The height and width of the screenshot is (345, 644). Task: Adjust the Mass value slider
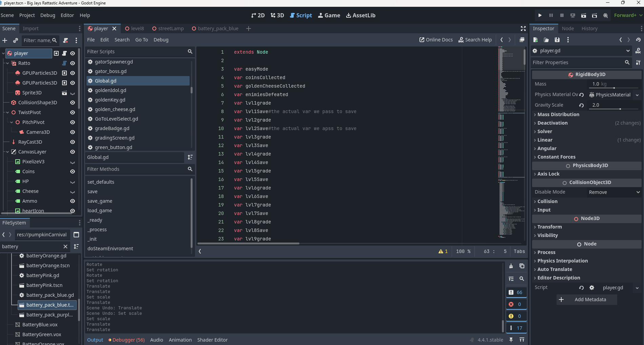[614, 88]
